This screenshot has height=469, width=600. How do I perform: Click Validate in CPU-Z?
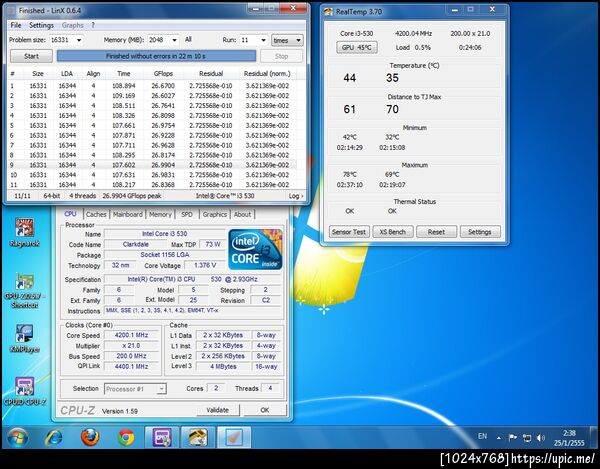(x=218, y=410)
